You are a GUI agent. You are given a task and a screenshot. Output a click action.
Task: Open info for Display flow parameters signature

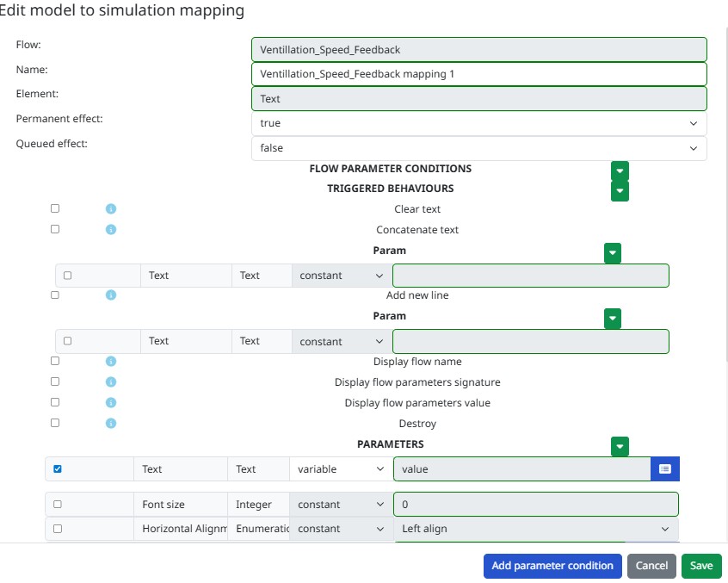[109, 381]
